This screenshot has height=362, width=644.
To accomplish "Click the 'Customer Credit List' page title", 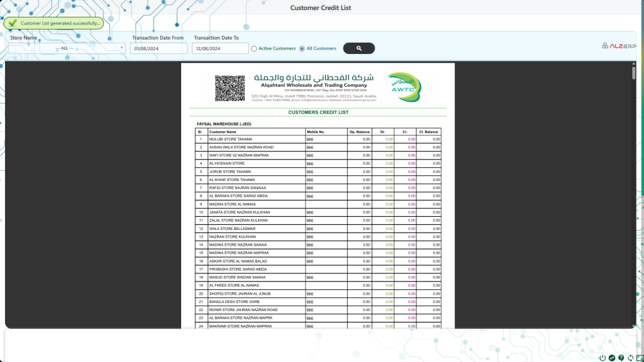I will (x=321, y=8).
